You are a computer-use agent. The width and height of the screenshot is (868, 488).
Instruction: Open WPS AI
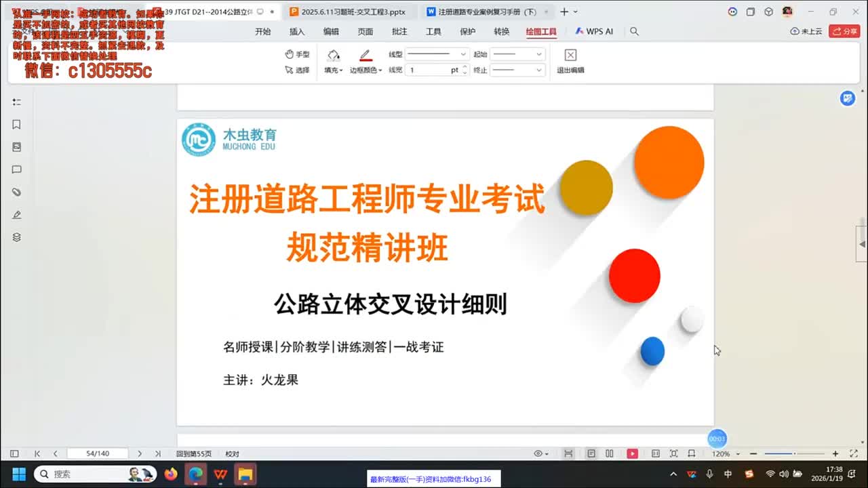[x=594, y=31]
